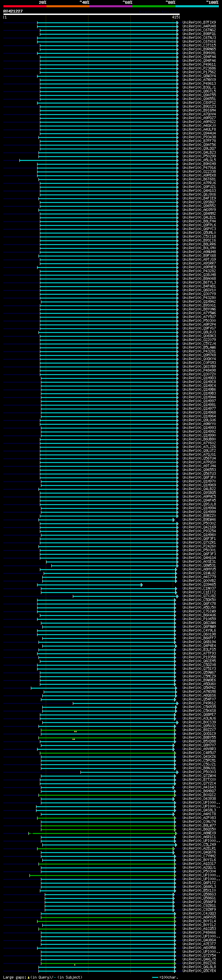
Task: Open the UniRef100_C1N037 entry
Action: 199,589
